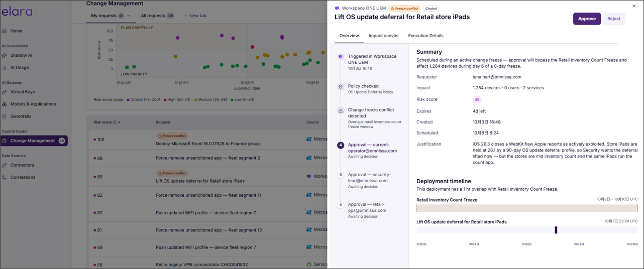
Task: Open the Force-remove unsanctioned app — fleet segment 13 row
Action: pyautogui.click(x=208, y=230)
